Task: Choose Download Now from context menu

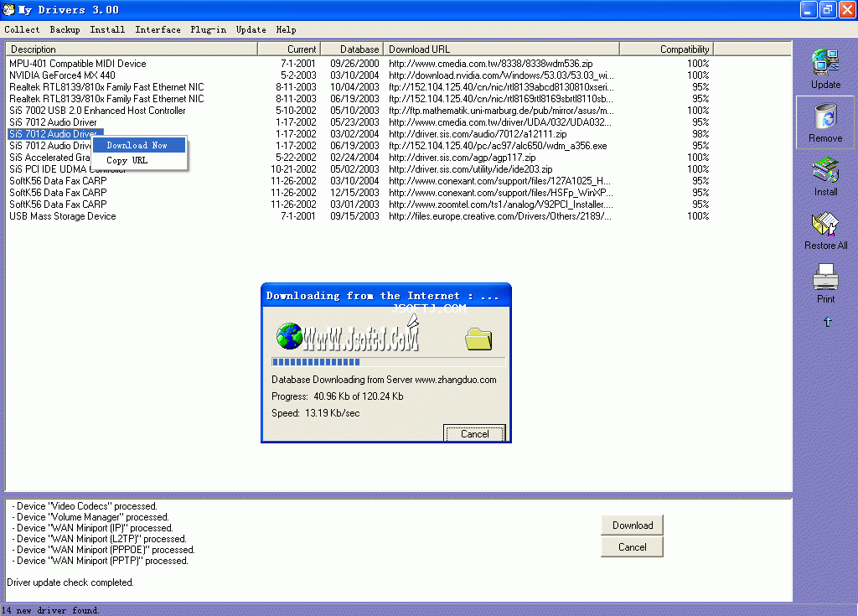Action: [x=139, y=145]
